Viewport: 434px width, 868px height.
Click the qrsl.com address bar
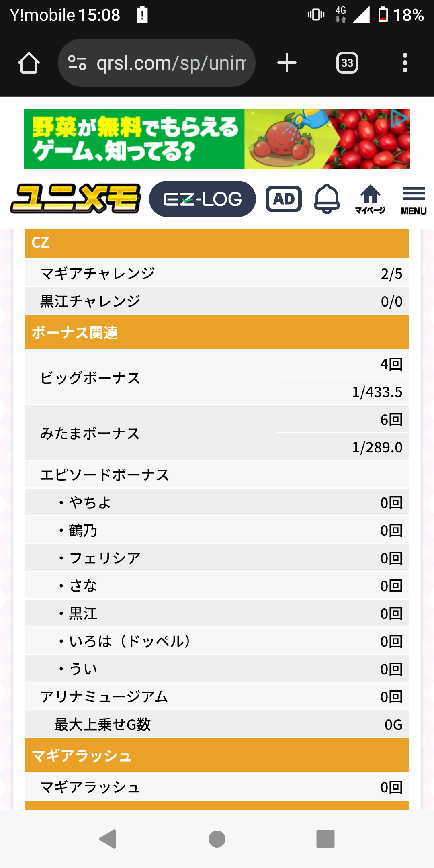(x=171, y=63)
